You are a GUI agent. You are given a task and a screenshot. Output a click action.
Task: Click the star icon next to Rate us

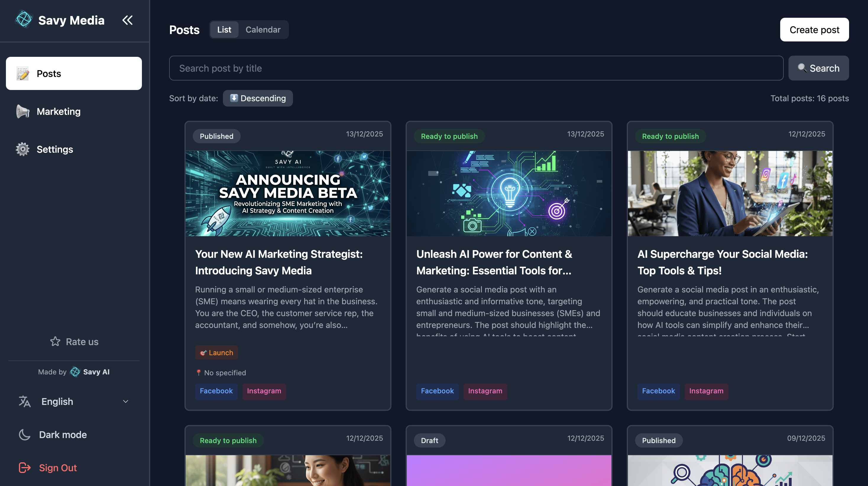click(x=55, y=341)
